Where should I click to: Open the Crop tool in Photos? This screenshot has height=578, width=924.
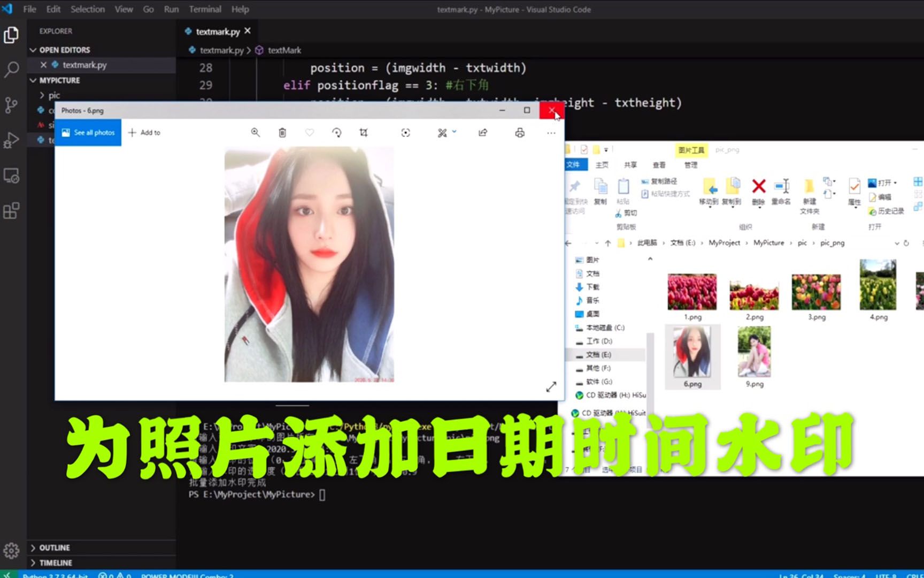(x=364, y=132)
